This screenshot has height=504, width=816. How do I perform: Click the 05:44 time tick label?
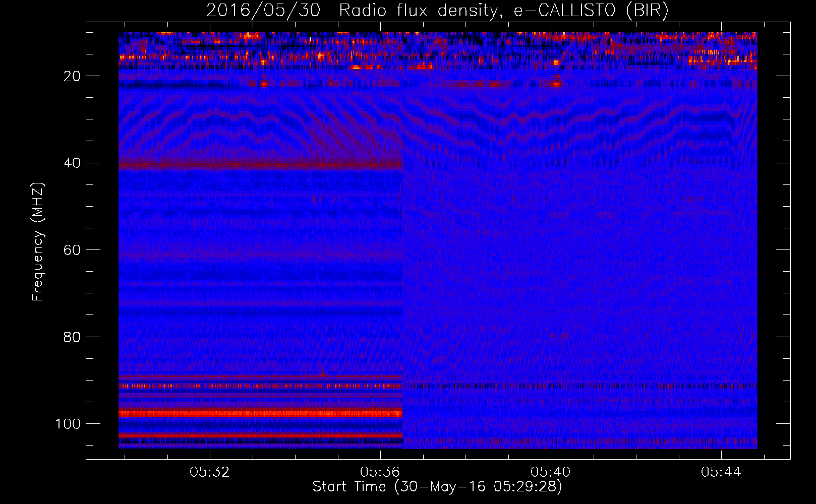click(721, 472)
